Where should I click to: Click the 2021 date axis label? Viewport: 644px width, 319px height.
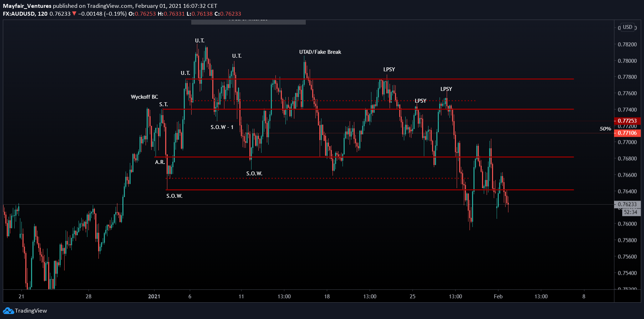click(x=154, y=297)
